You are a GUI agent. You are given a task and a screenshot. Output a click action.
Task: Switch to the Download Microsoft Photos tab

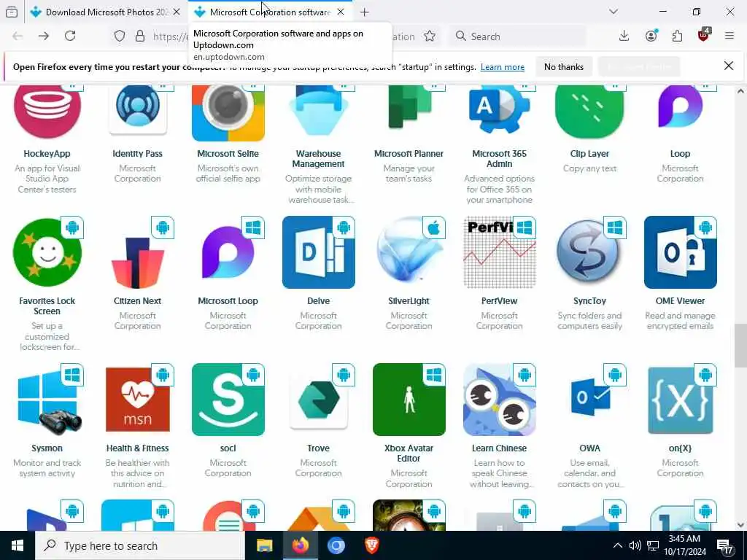click(x=107, y=12)
